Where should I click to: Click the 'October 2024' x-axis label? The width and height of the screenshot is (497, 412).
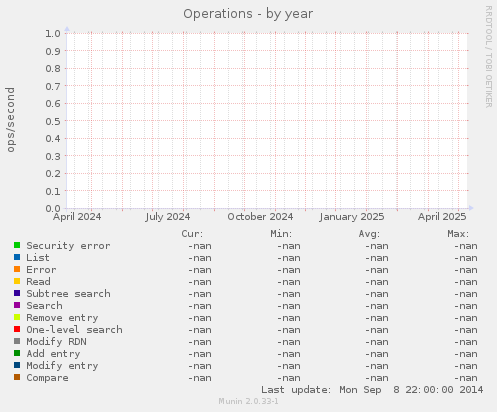click(260, 217)
